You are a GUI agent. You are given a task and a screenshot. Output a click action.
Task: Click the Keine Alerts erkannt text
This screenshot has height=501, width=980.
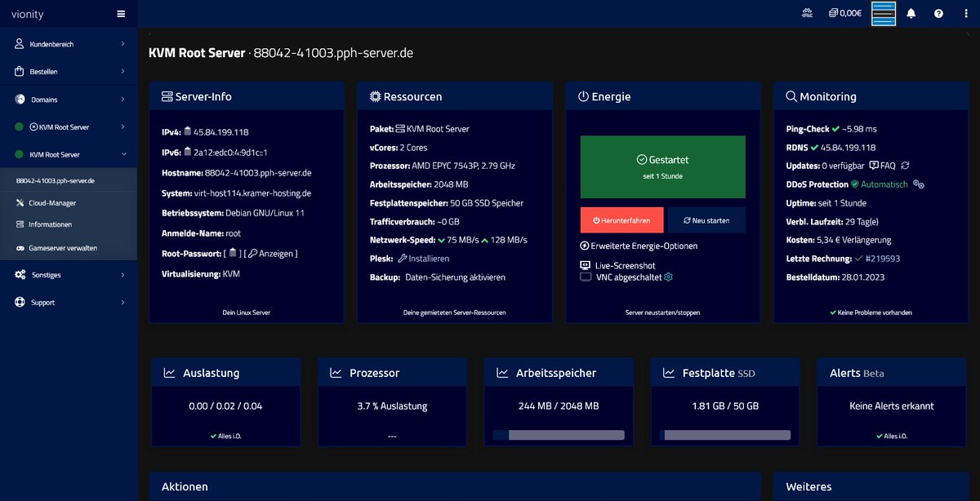892,406
